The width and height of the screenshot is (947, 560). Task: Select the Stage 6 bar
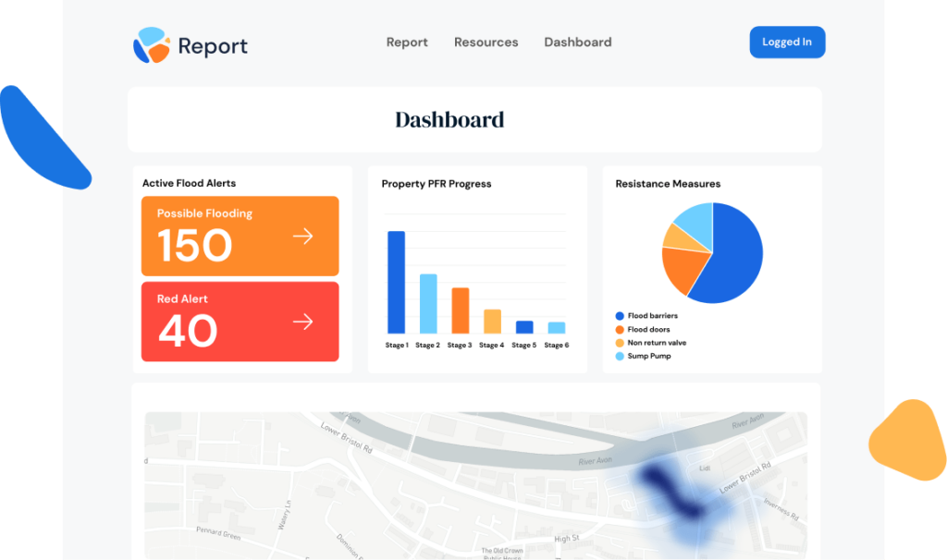coord(556,328)
